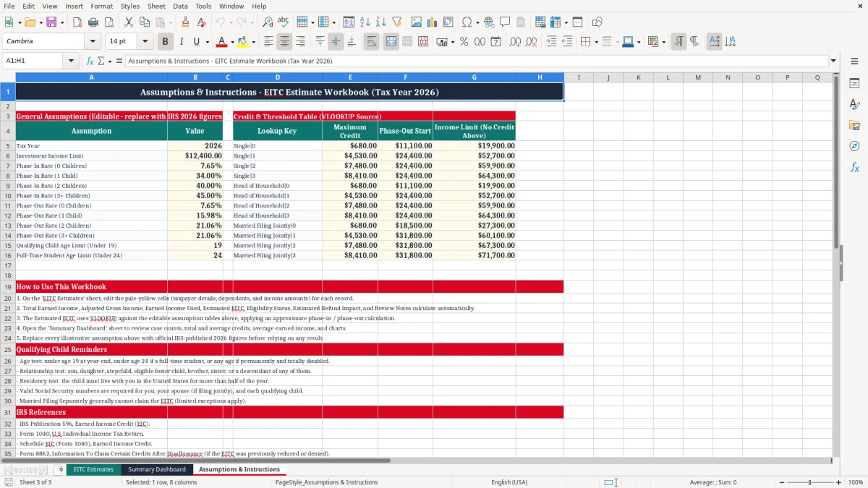This screenshot has height=488, width=868.
Task: Add a decimal place
Action: coord(515,42)
